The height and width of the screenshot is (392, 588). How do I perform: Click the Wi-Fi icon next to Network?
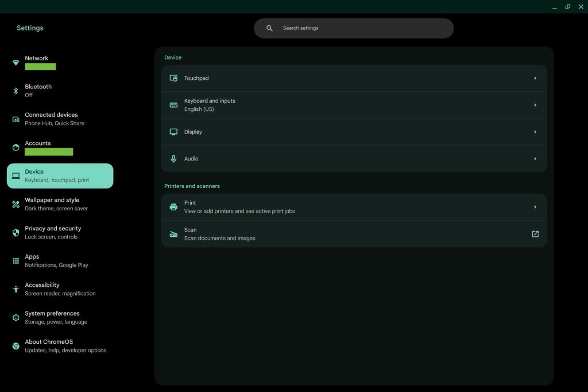pos(16,63)
